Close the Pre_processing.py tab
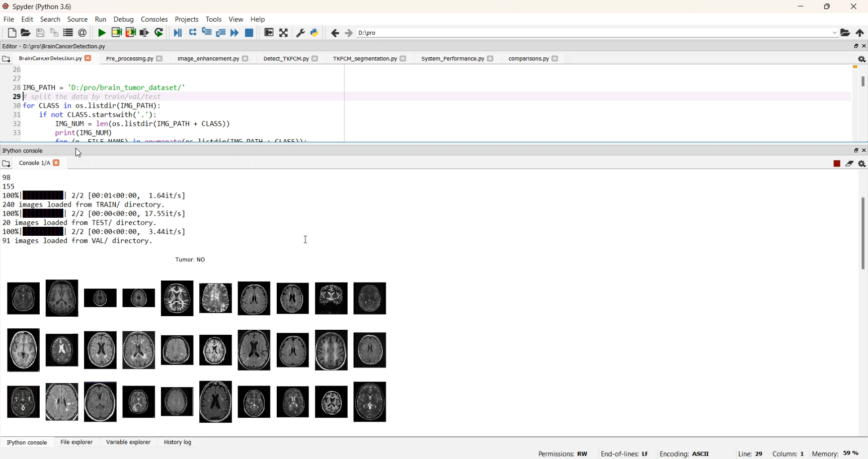Viewport: 868px width, 459px height. 160,59
